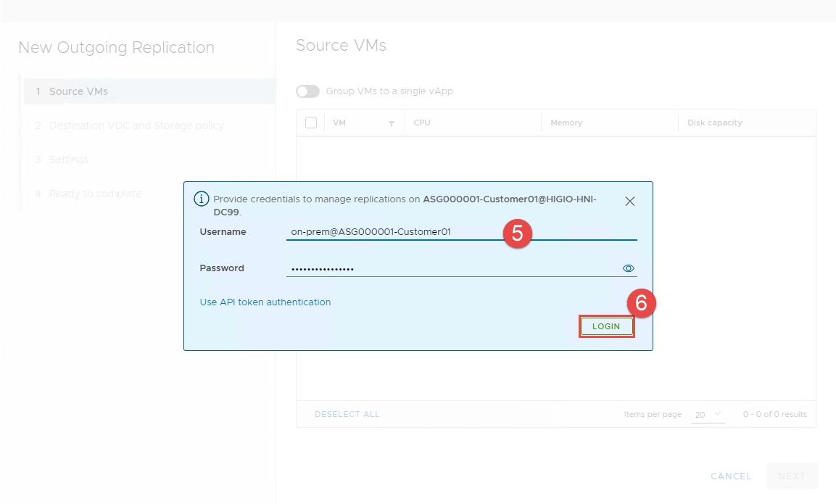
Task: Open the Items per page dropdown
Action: tap(708, 415)
